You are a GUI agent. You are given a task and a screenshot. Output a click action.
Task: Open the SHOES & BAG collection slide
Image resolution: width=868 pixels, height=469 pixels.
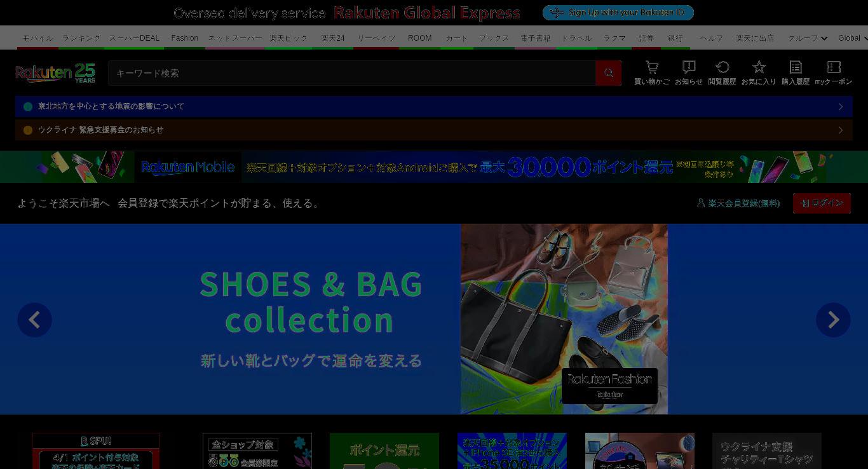tap(434, 319)
